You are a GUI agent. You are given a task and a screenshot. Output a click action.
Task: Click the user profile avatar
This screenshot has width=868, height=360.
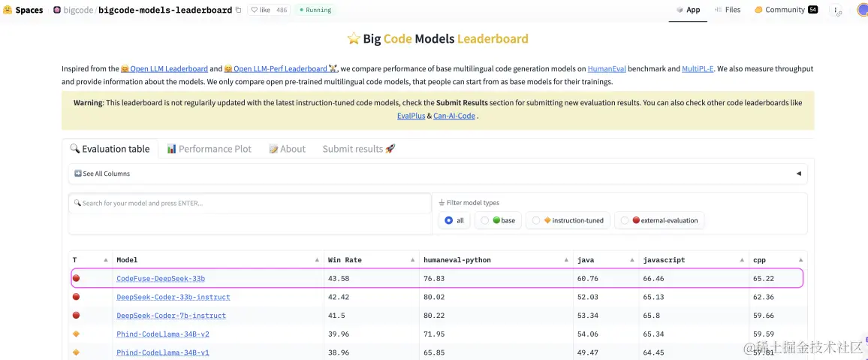click(862, 10)
